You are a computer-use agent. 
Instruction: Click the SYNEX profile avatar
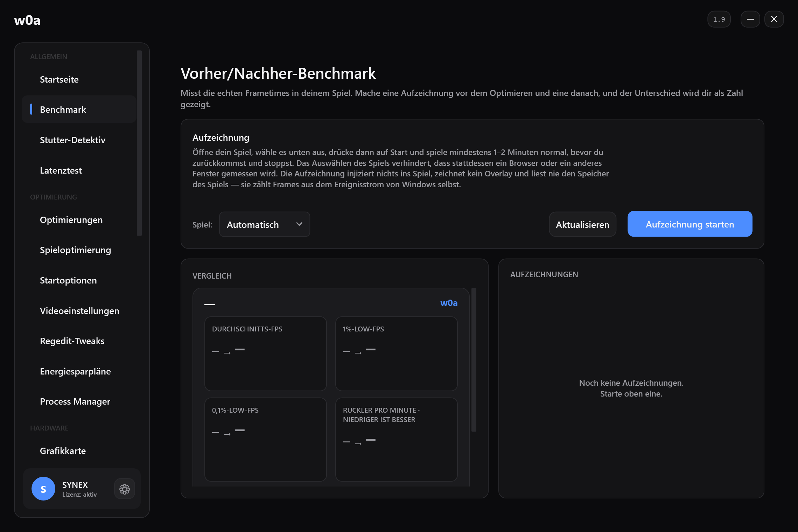tap(43, 489)
